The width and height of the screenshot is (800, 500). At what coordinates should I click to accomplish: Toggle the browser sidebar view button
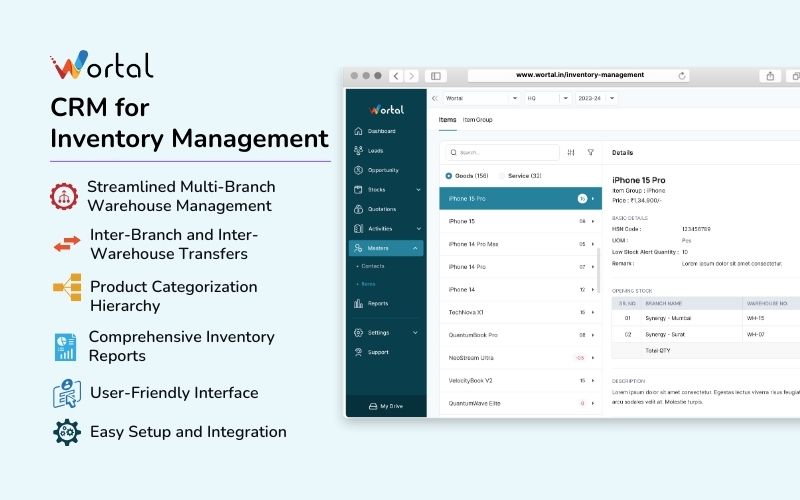pos(435,76)
